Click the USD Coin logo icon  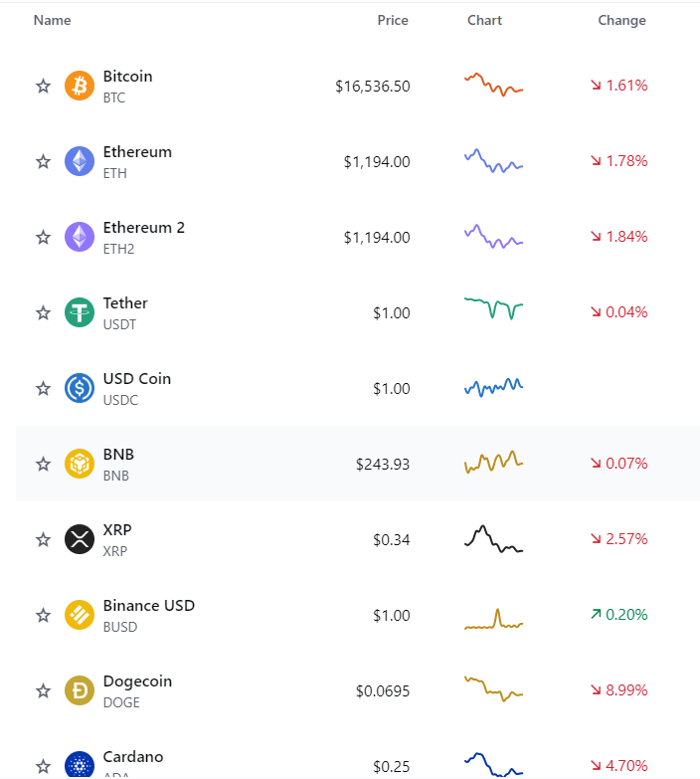click(x=80, y=388)
